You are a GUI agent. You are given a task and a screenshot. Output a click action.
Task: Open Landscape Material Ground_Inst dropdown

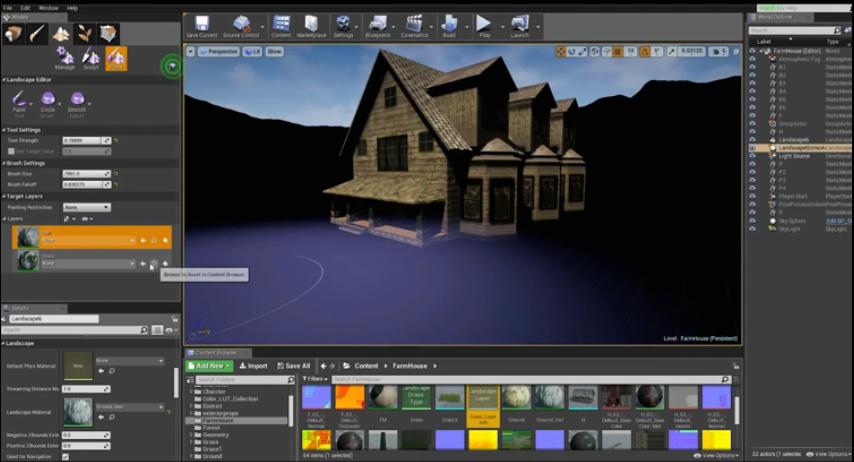[130, 406]
